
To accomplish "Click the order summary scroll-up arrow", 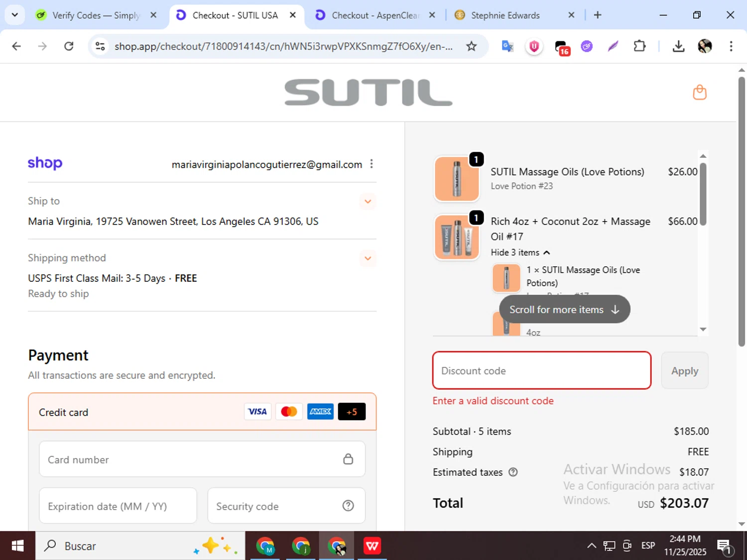I will (703, 156).
